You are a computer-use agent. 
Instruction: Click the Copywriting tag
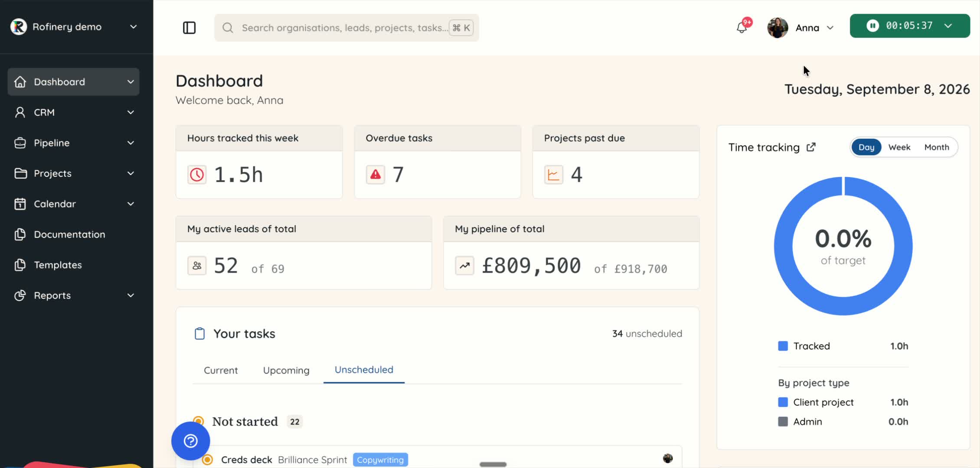[380, 460]
